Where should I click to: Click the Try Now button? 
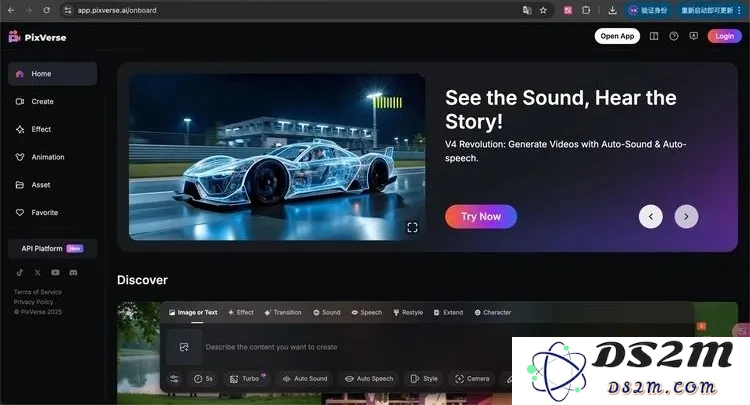pyautogui.click(x=481, y=217)
